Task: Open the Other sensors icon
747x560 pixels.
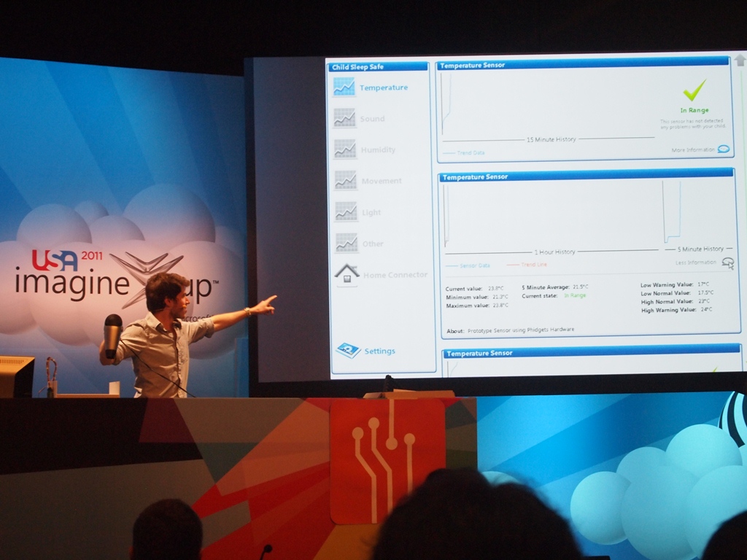Action: tap(346, 243)
